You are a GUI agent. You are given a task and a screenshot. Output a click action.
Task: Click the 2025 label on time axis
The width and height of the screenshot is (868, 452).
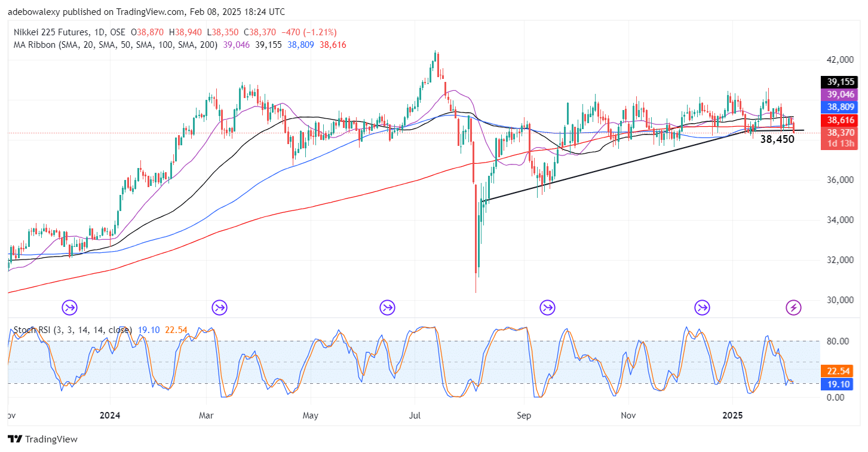[x=732, y=414]
